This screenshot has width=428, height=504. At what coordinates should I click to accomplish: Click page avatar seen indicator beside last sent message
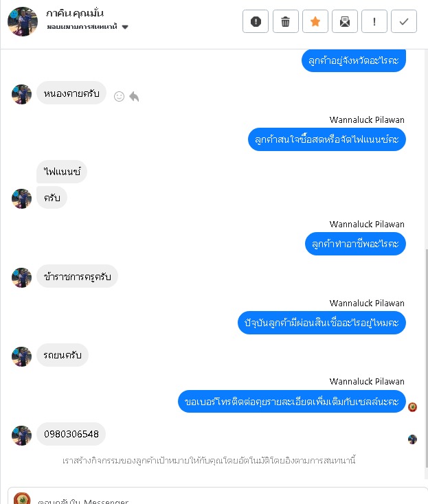pyautogui.click(x=413, y=407)
